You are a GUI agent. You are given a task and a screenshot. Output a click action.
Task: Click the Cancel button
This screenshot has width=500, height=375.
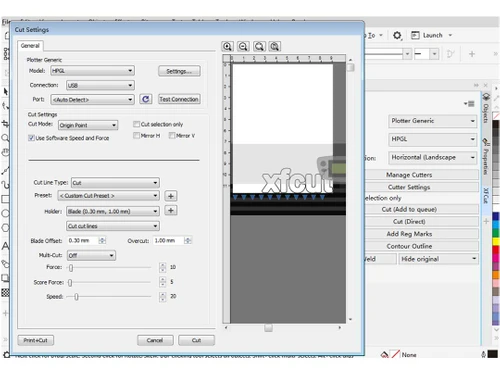155,340
